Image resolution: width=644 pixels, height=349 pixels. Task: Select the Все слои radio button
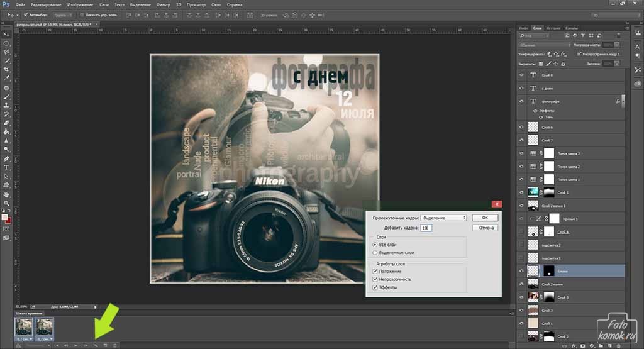(x=375, y=244)
